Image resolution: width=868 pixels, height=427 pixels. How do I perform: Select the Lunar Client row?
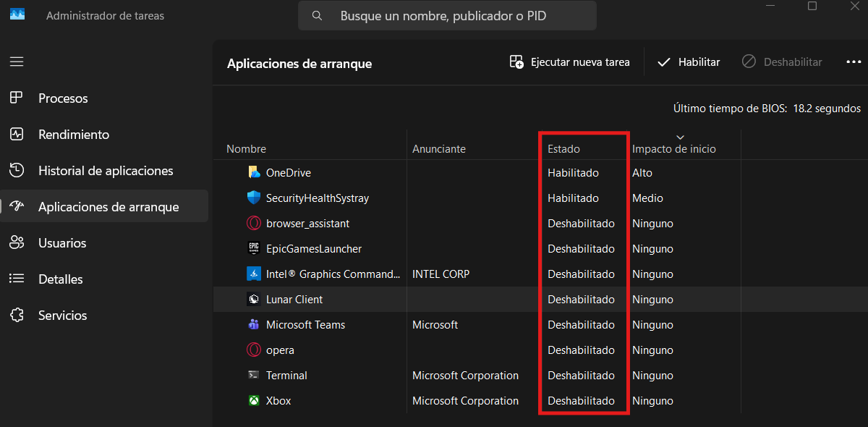tap(540, 299)
